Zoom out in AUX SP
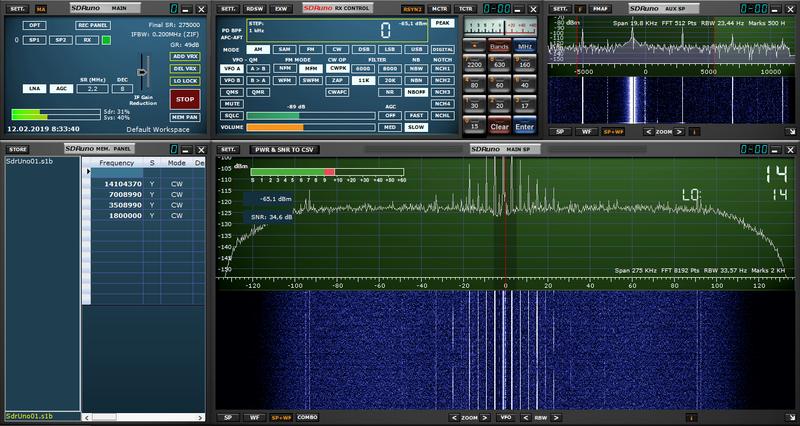Viewport: 800px width, 426px height. coord(648,132)
